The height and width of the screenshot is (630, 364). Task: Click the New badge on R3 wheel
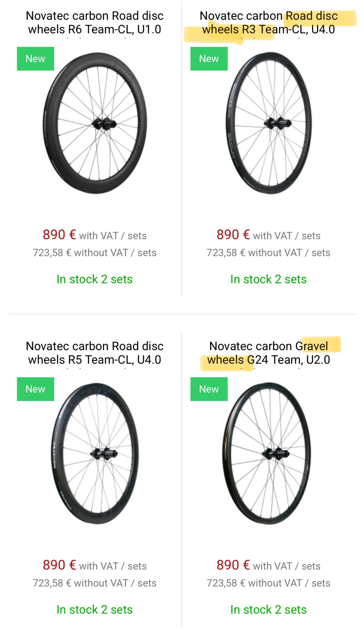coord(209,59)
